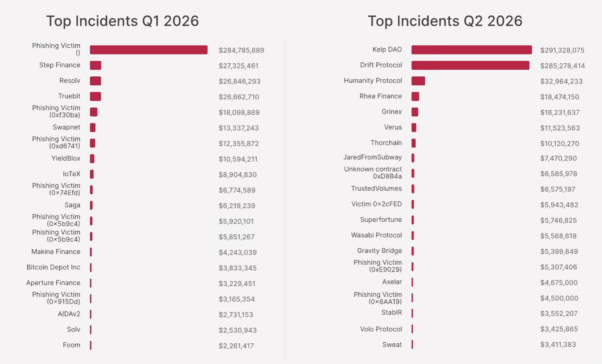Click the "IoTeX" label
This screenshot has width=602, height=364.
click(x=71, y=174)
